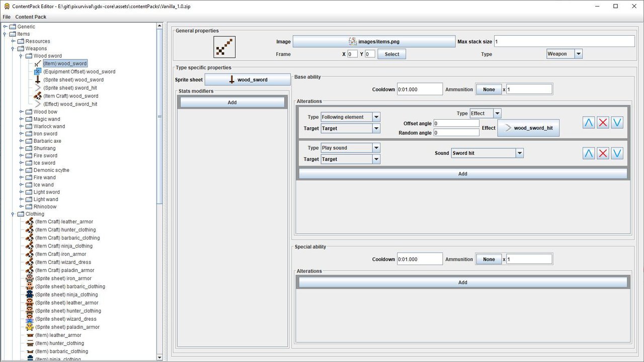Click the frame Y input field

point(370,54)
